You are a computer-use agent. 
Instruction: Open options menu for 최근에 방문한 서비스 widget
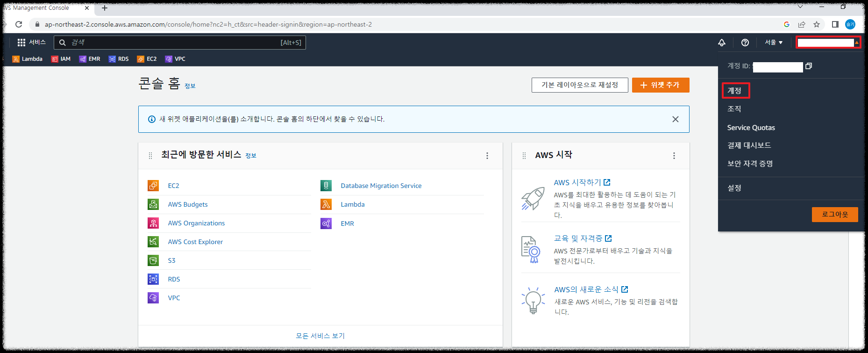[487, 156]
